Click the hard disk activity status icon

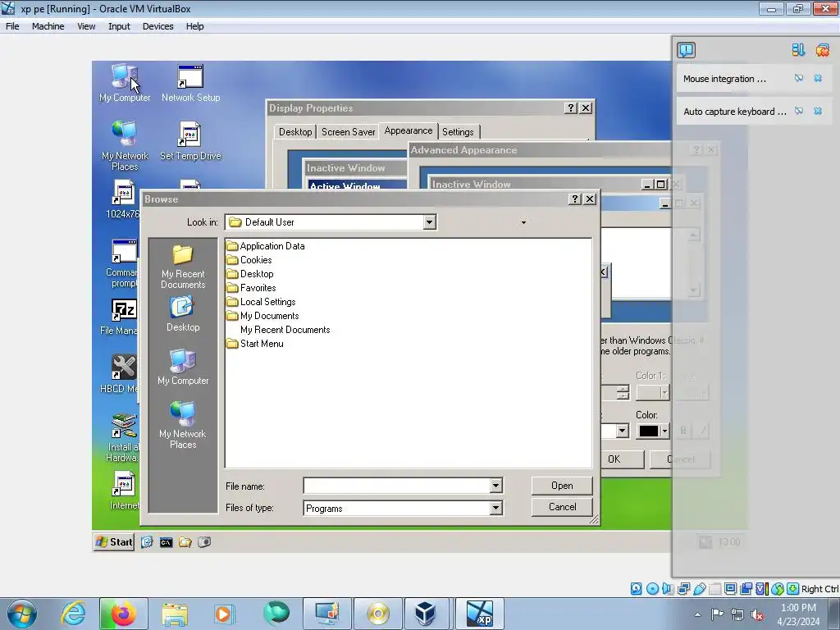coord(636,589)
